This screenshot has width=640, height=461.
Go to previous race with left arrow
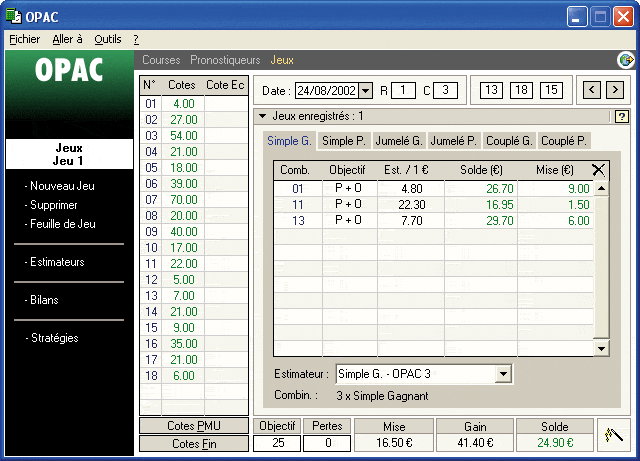[591, 91]
